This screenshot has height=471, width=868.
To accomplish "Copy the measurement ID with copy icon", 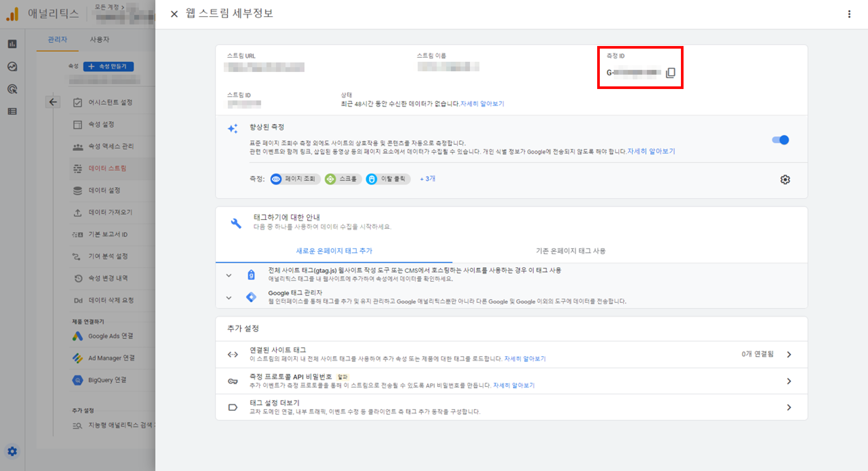I will click(671, 72).
